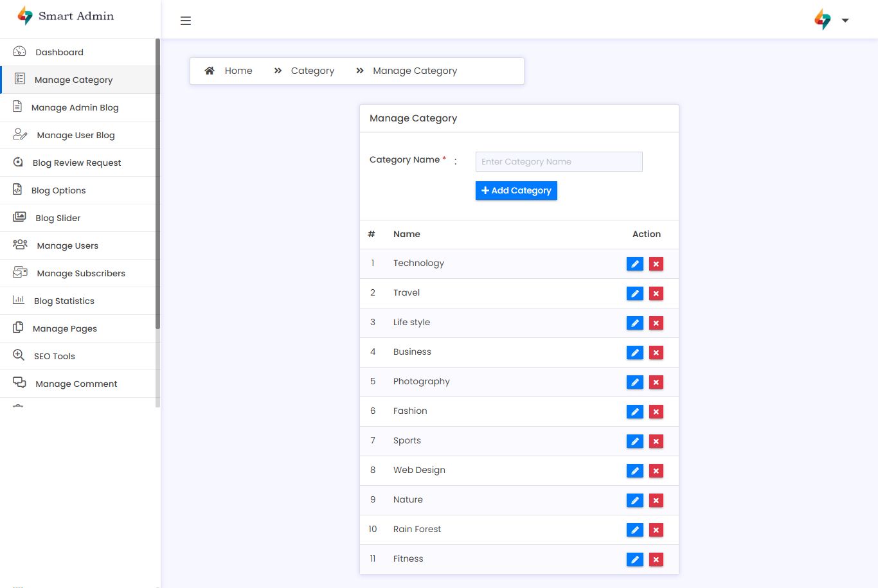Delete the Rain Forest category

[656, 530]
